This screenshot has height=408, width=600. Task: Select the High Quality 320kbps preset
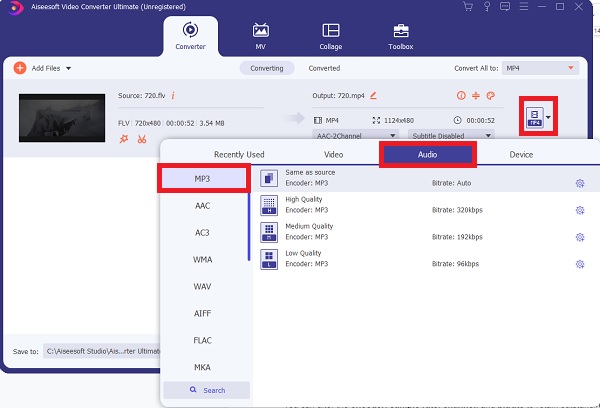point(426,205)
